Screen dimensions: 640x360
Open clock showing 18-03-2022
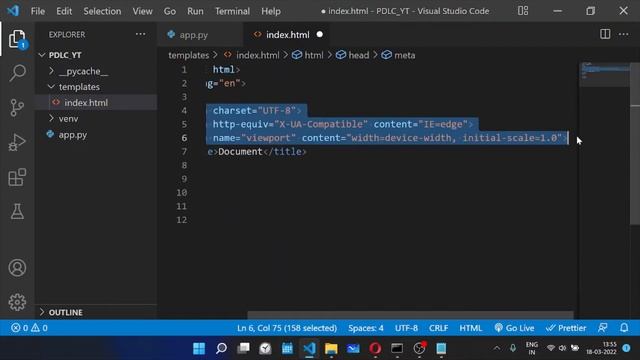pos(601,348)
